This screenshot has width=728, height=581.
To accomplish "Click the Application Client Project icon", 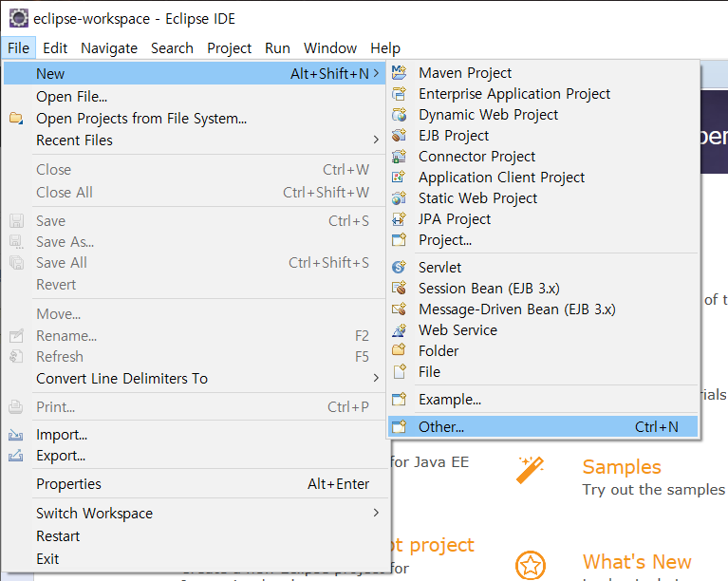I will coord(399,178).
